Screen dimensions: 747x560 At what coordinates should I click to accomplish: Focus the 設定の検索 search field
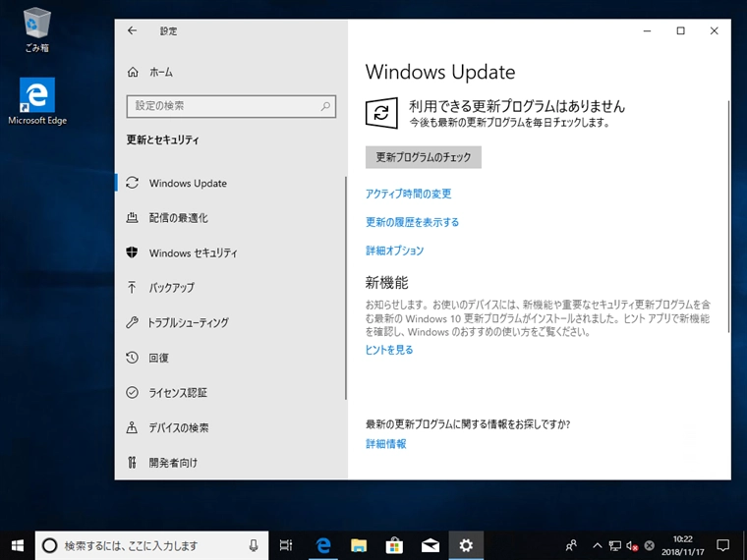pyautogui.click(x=231, y=106)
